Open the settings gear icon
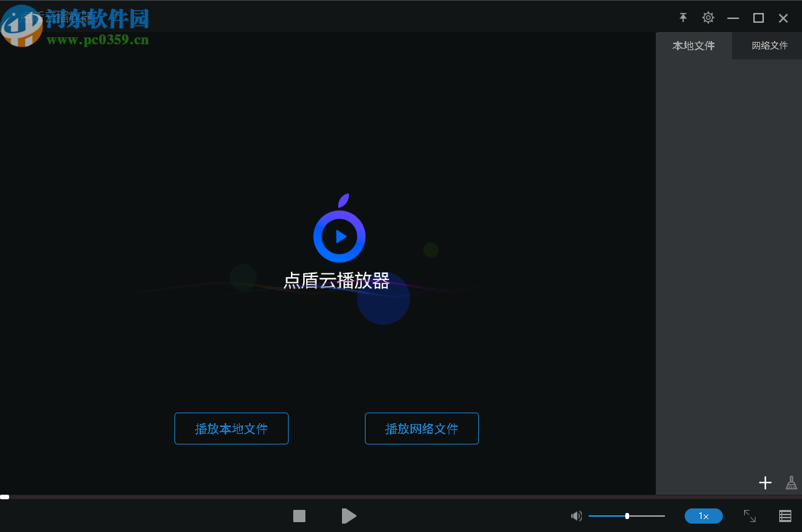The image size is (802, 532). (708, 18)
